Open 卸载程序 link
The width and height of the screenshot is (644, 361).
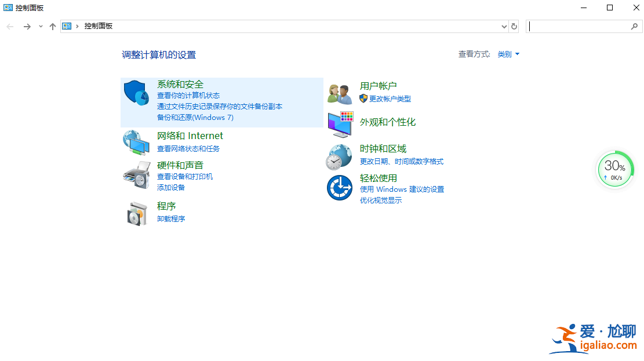coord(171,218)
